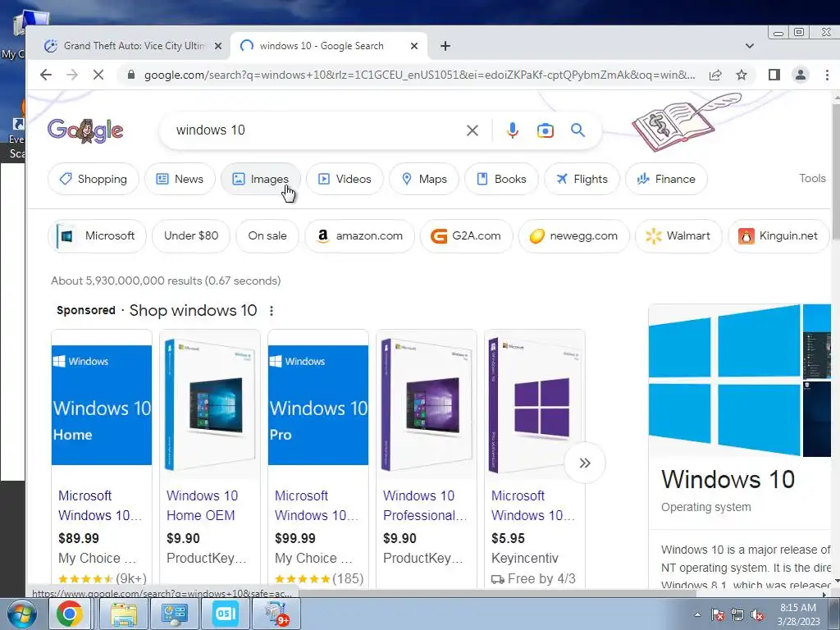Search by image with the camera icon

coord(546,130)
